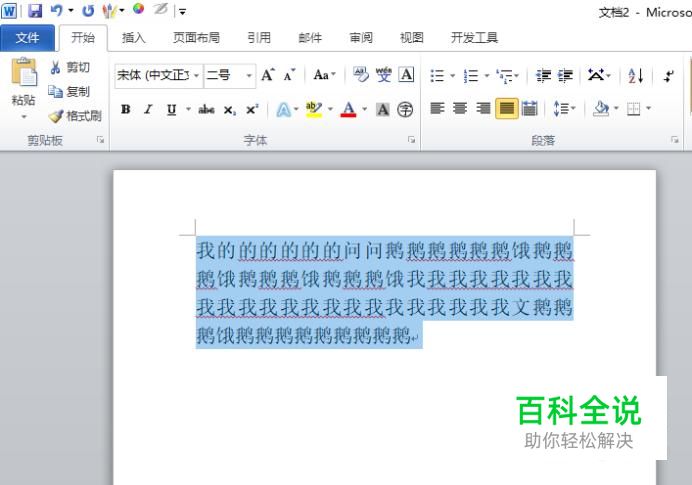Open the 文件 File tab

(27, 38)
